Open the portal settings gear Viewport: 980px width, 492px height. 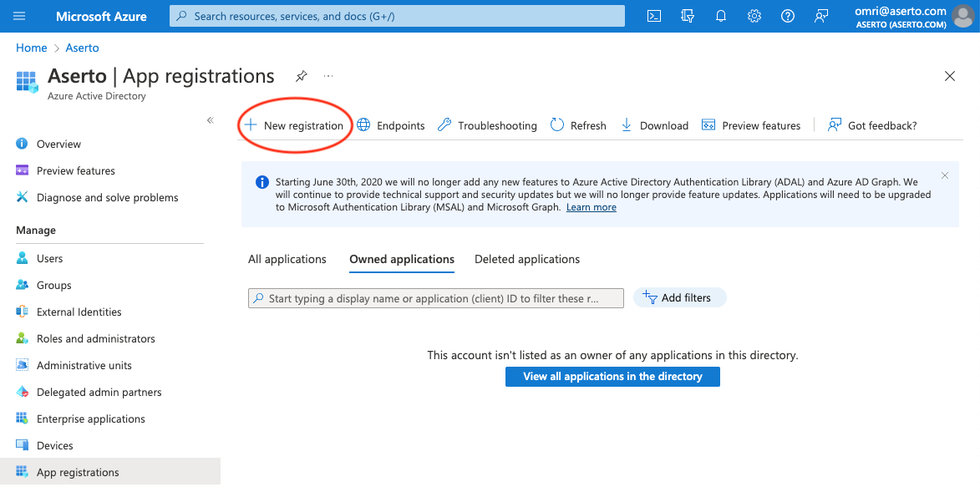click(754, 16)
